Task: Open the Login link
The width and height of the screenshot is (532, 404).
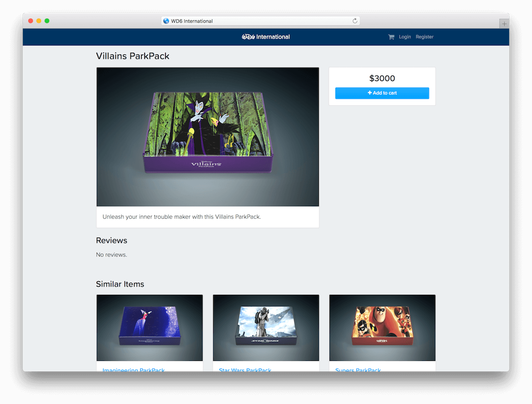Action: pos(405,37)
